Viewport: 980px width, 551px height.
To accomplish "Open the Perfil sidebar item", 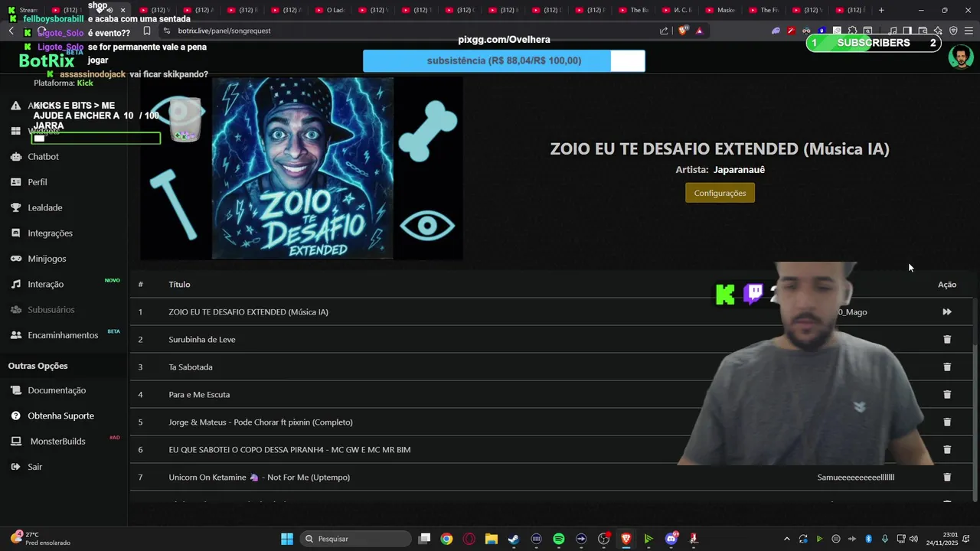I will 38,182.
